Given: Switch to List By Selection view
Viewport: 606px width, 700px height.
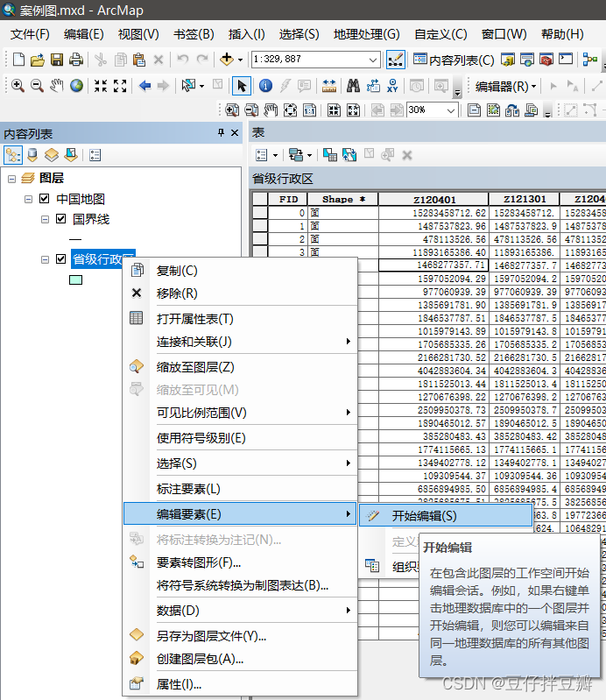Looking at the screenshot, I should (71, 155).
